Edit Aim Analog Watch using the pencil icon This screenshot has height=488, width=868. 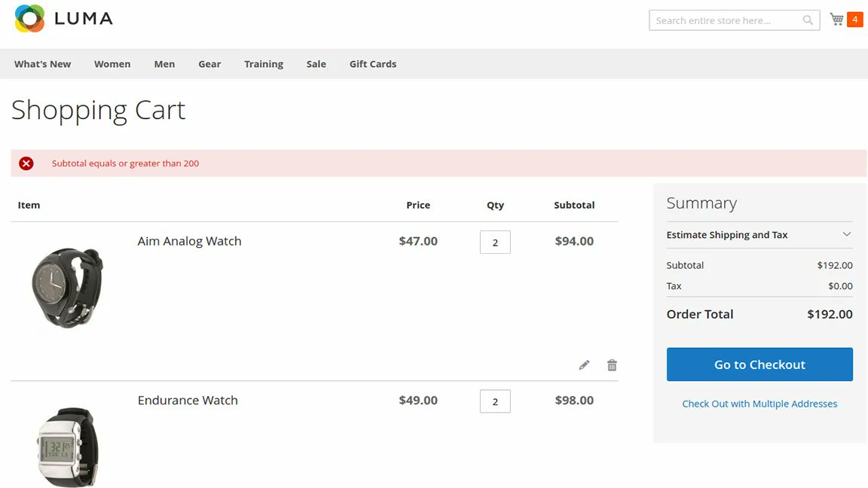[x=584, y=364]
